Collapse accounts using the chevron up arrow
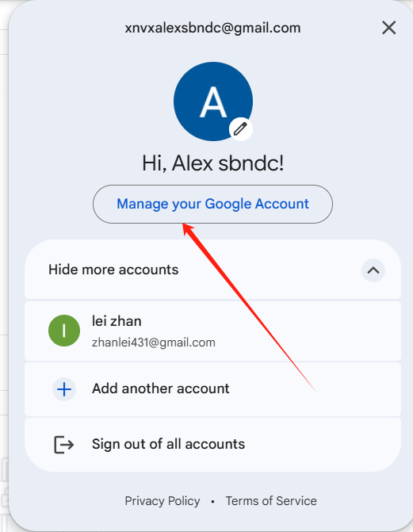The image size is (413, 532). 373,270
